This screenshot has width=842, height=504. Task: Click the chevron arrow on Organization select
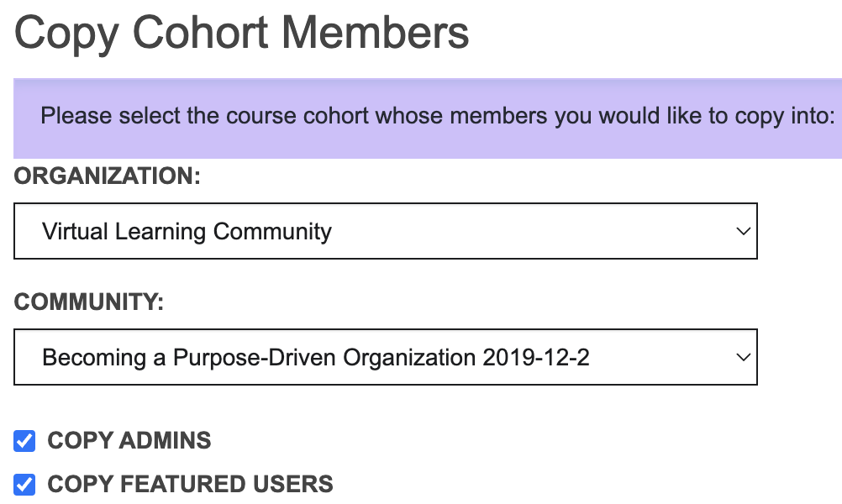tap(742, 231)
